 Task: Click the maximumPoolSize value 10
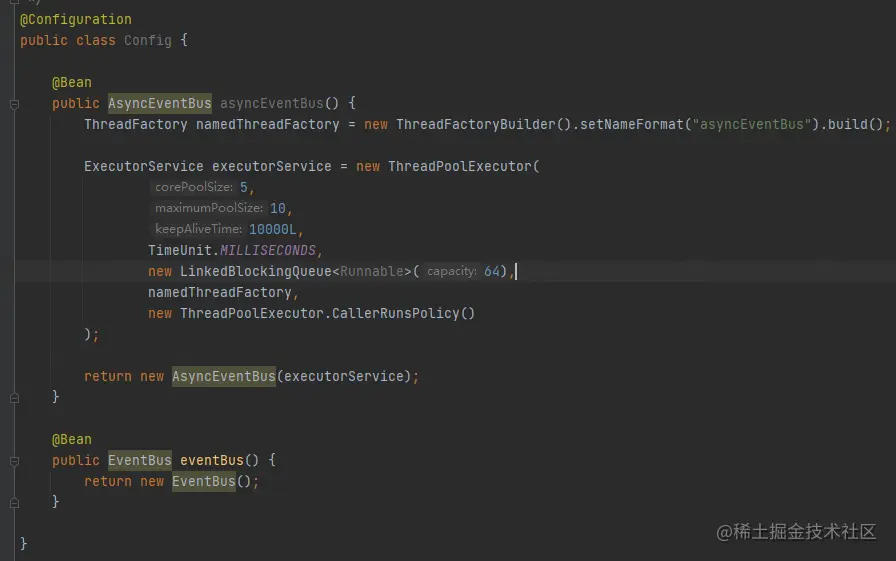pos(278,209)
